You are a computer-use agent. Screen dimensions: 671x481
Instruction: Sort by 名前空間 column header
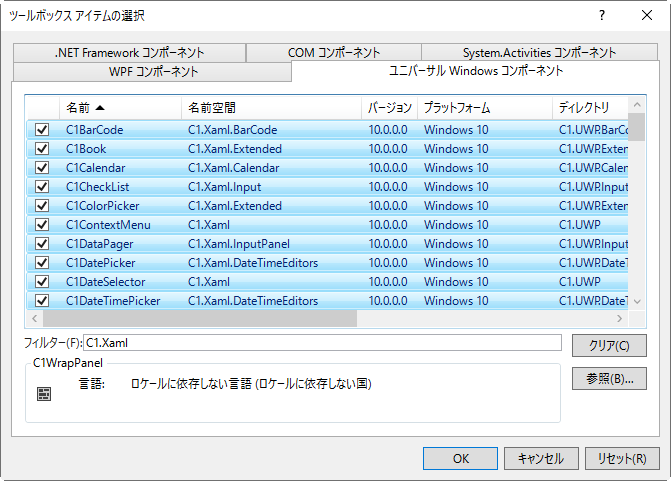click(x=270, y=107)
